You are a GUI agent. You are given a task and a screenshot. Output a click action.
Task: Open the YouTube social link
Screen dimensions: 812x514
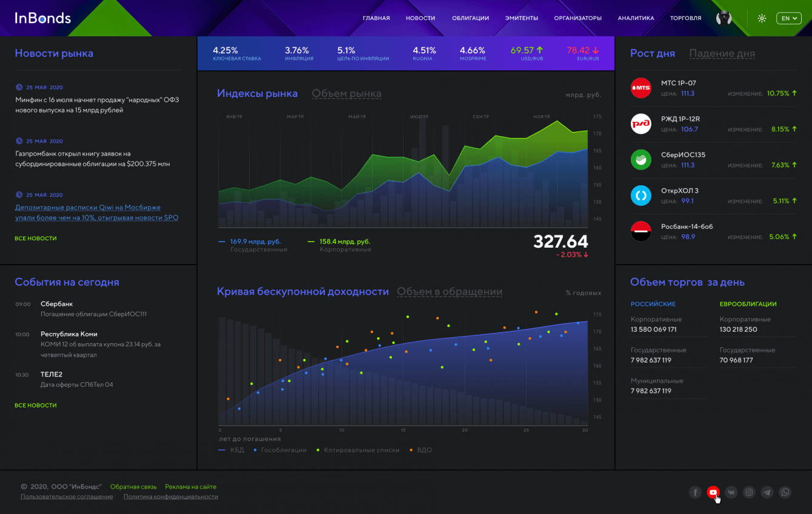point(713,492)
